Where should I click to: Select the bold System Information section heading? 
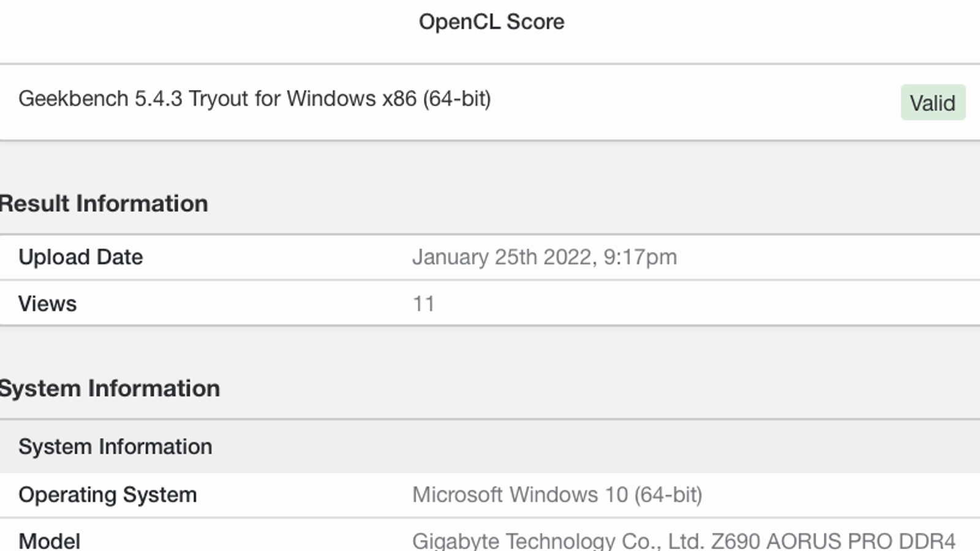pos(110,389)
